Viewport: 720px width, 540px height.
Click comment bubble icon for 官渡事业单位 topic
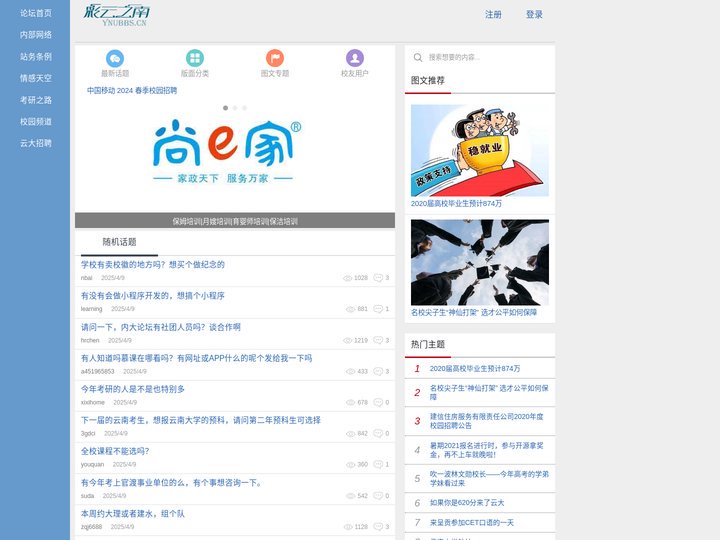coord(378,495)
